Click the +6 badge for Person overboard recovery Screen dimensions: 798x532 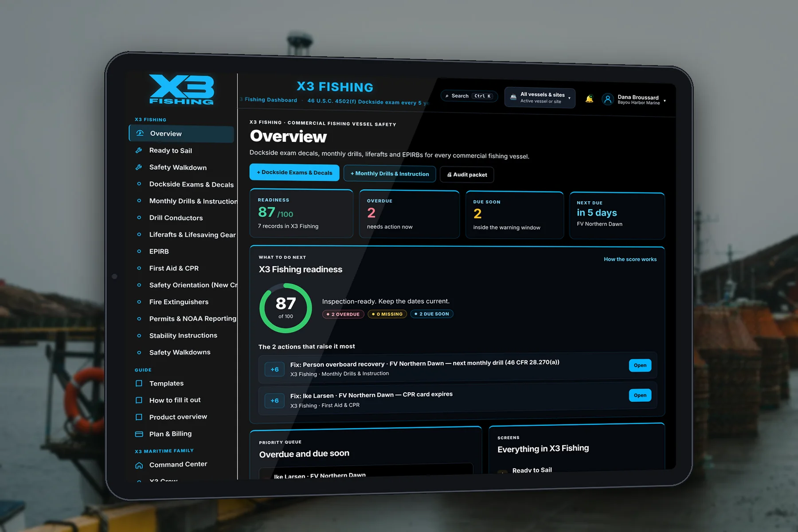coord(274,369)
